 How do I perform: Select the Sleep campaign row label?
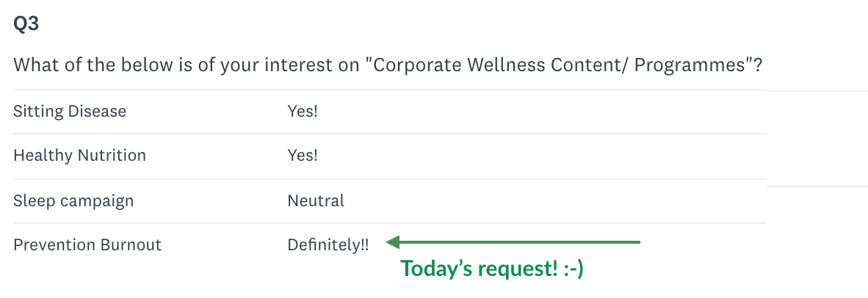pyautogui.click(x=73, y=200)
